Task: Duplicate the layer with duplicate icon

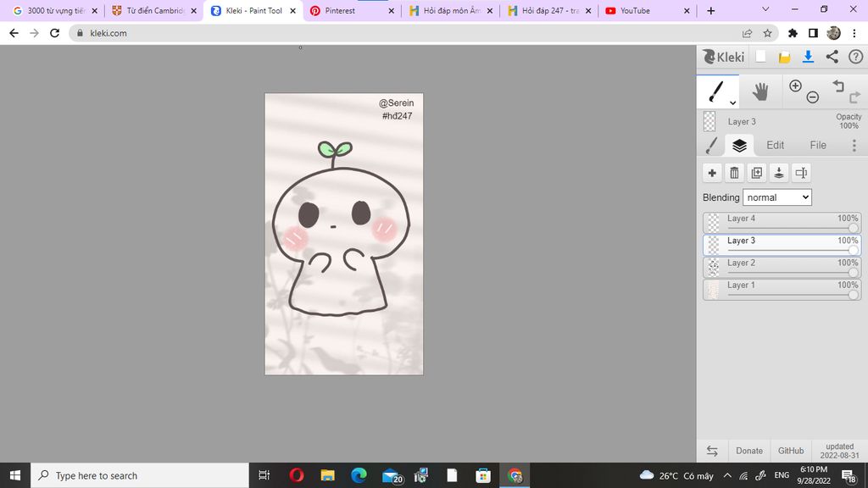Action: coord(757,173)
